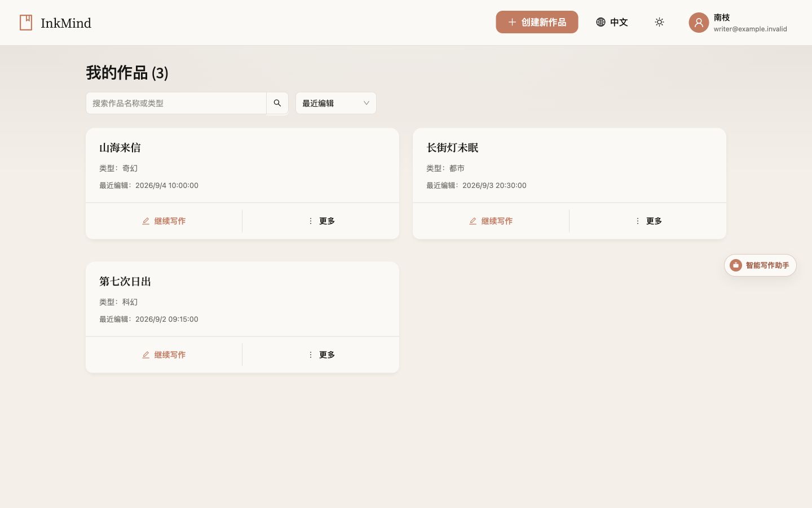Click the InkMind bookmark logo icon
Image resolution: width=812 pixels, height=508 pixels.
tap(26, 23)
